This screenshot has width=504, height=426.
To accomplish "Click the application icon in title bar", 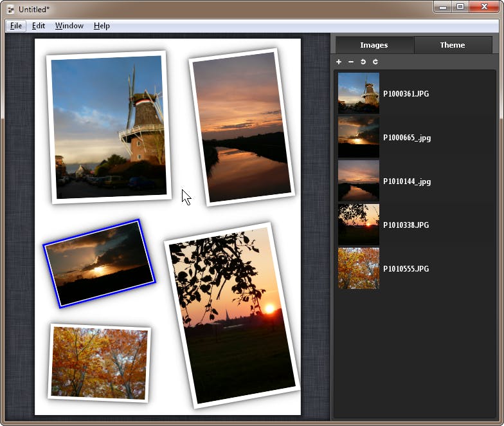I will 10,9.
